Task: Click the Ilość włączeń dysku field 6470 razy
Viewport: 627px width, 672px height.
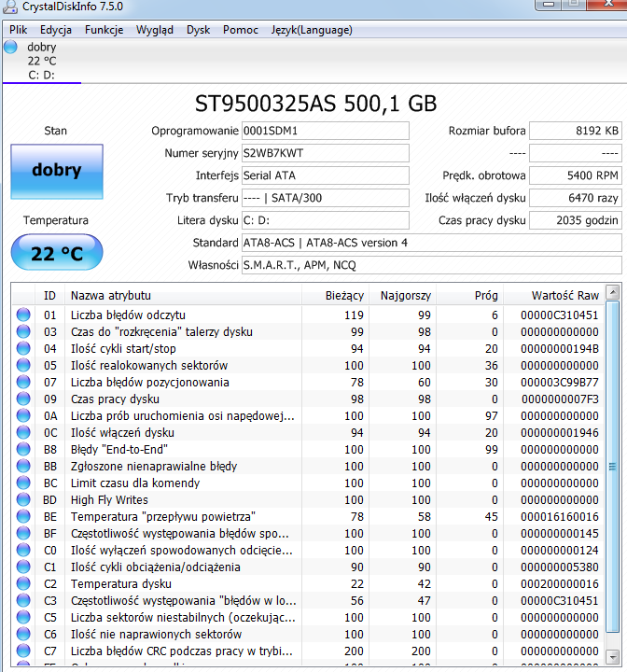Action: (576, 198)
